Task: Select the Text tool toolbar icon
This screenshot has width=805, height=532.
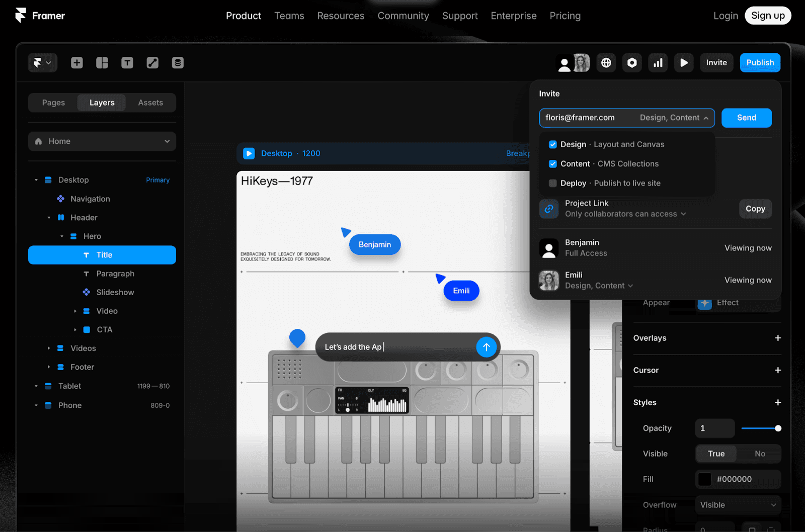Action: click(127, 63)
